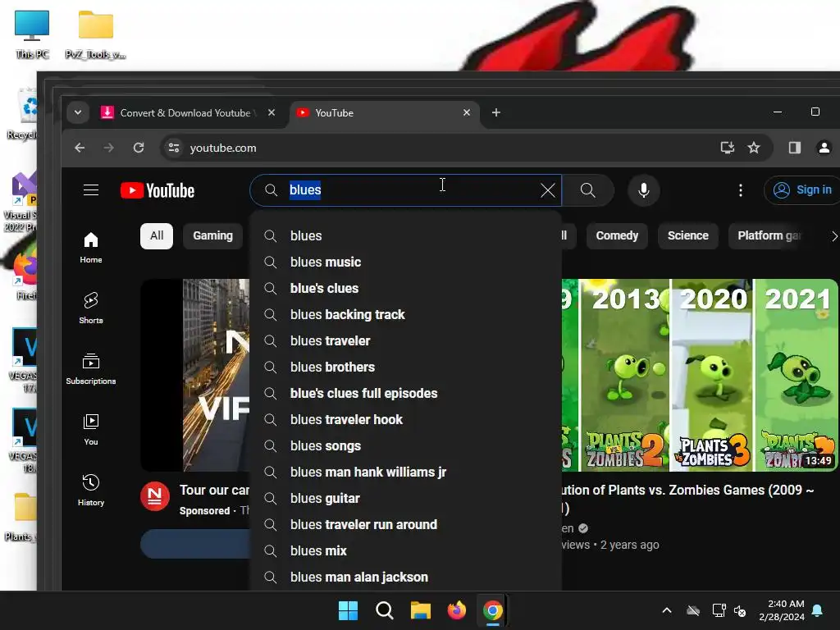
Task: Choose suggestion 'blues music'
Action: pos(405,262)
